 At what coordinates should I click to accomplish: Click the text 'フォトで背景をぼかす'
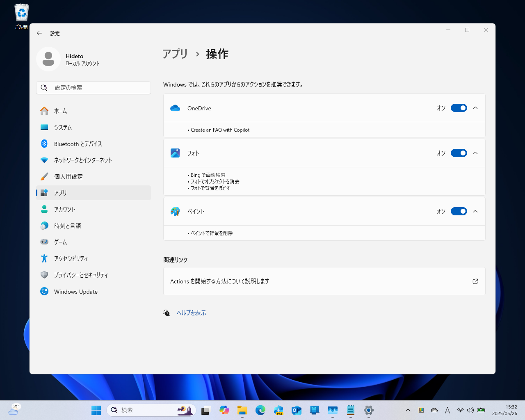(210, 188)
